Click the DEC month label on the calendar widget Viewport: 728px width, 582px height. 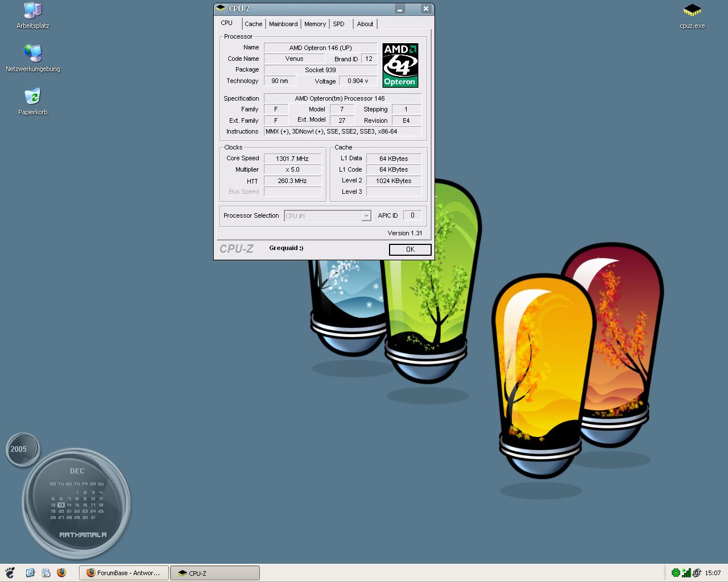tap(77, 471)
